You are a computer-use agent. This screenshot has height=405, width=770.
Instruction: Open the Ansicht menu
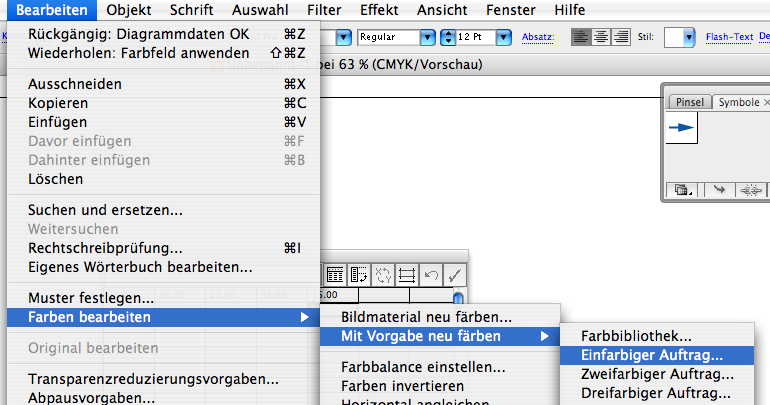pyautogui.click(x=442, y=10)
